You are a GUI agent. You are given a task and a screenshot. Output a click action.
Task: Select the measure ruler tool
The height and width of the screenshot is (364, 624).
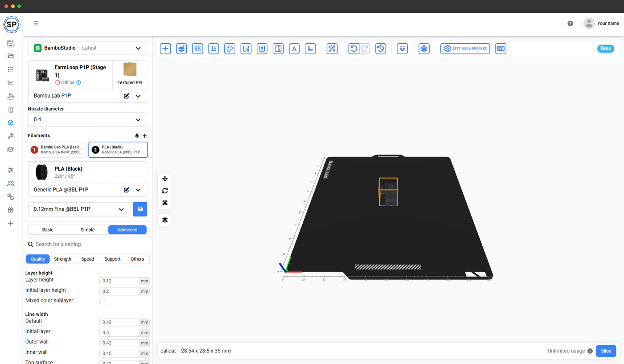click(x=311, y=49)
